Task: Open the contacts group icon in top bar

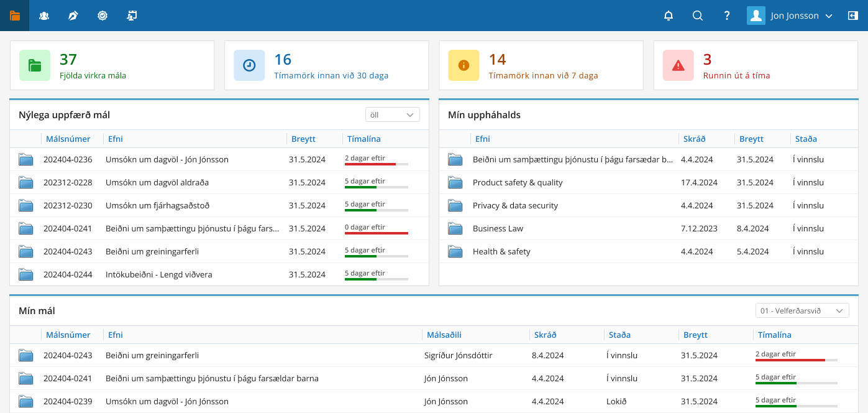Action: pyautogui.click(x=44, y=16)
